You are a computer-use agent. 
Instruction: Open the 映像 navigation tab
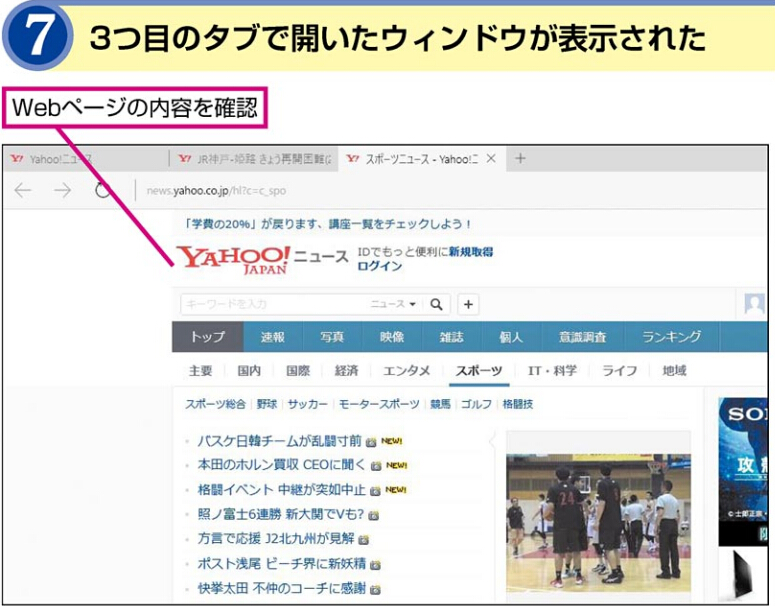click(x=392, y=337)
